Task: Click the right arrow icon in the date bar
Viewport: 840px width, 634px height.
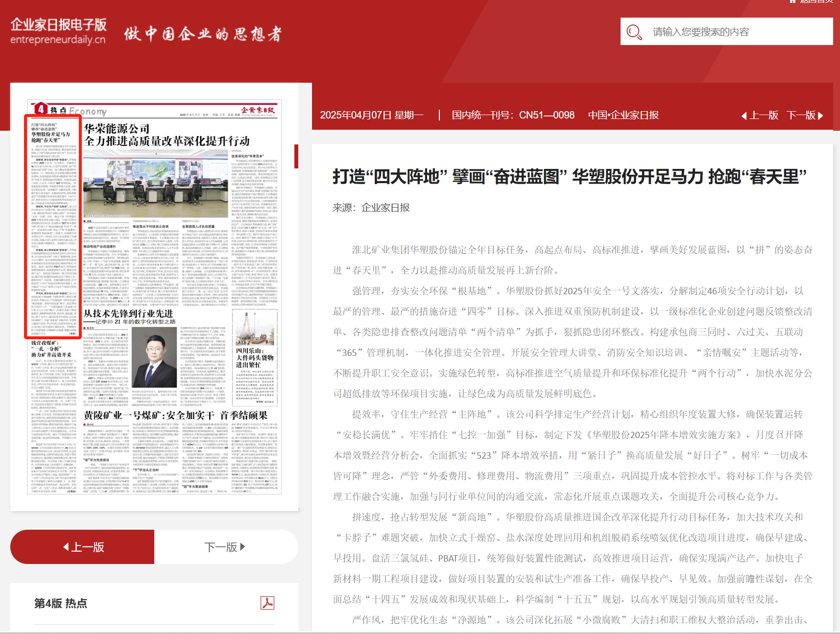Action: point(821,116)
